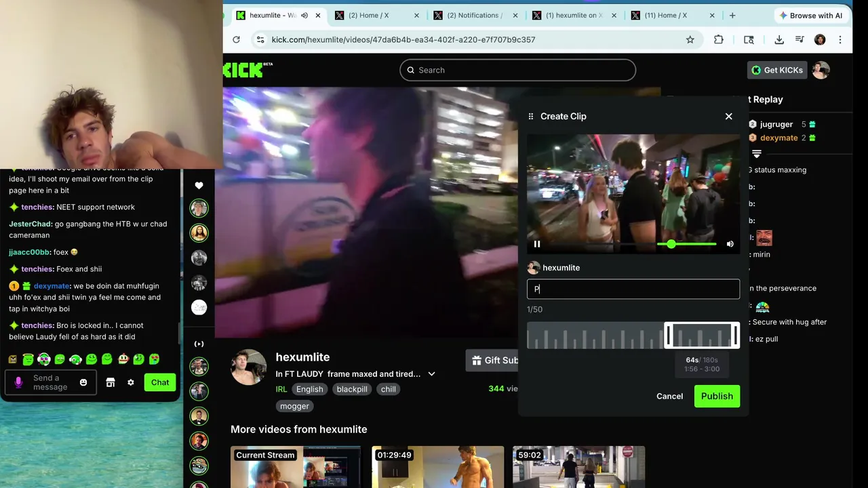Open browser extensions menu
Image resolution: width=868 pixels, height=488 pixels.
pos(719,39)
